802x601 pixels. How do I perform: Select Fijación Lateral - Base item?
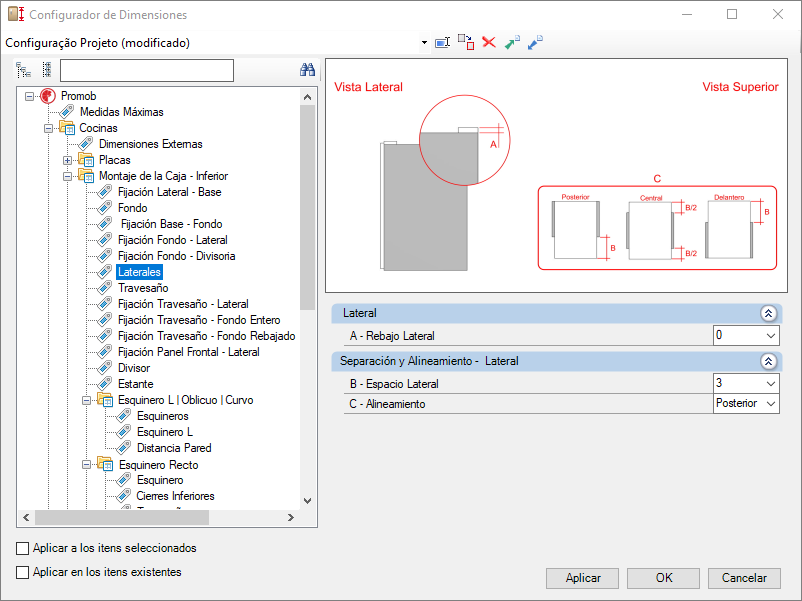point(169,192)
